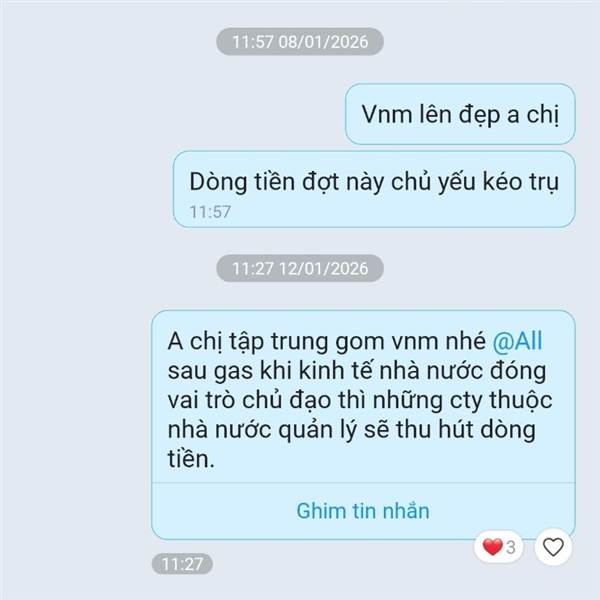This screenshot has width=600, height=600.
Task: Click the 11:57 08/01/2026 date separator
Action: coord(300,42)
